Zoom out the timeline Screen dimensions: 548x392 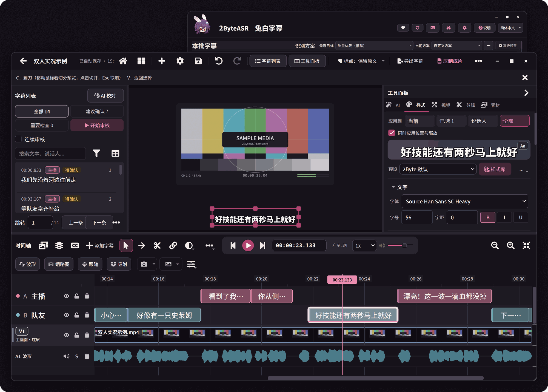pyautogui.click(x=495, y=245)
